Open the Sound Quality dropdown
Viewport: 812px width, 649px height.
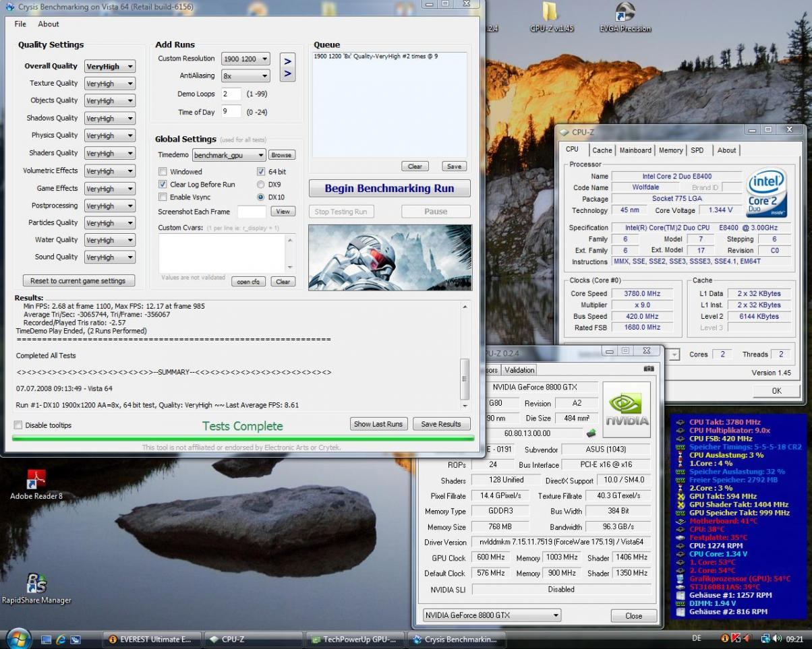pos(110,257)
